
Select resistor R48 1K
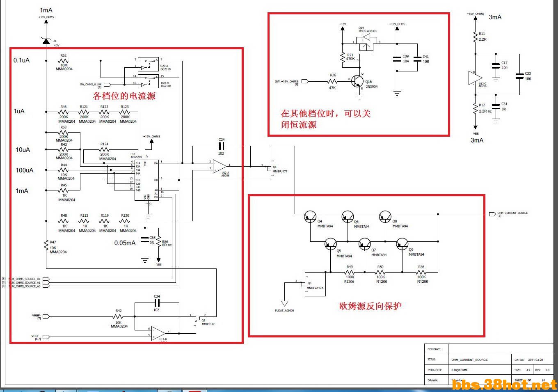(64, 221)
